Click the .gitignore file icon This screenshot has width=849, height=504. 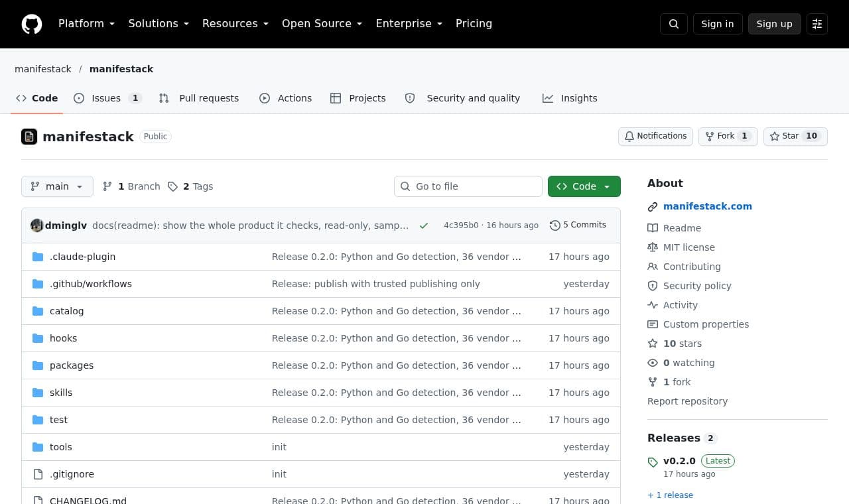pyautogui.click(x=38, y=474)
